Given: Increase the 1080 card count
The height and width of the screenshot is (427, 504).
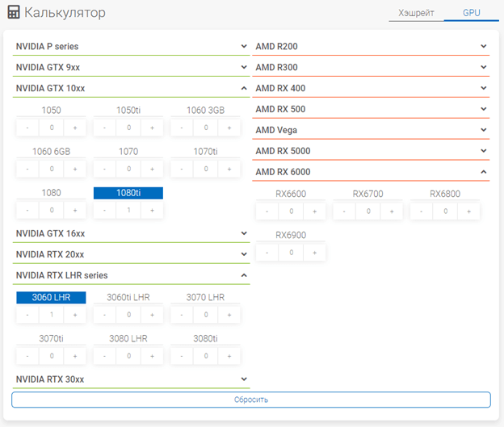Looking at the screenshot, I should [75, 211].
